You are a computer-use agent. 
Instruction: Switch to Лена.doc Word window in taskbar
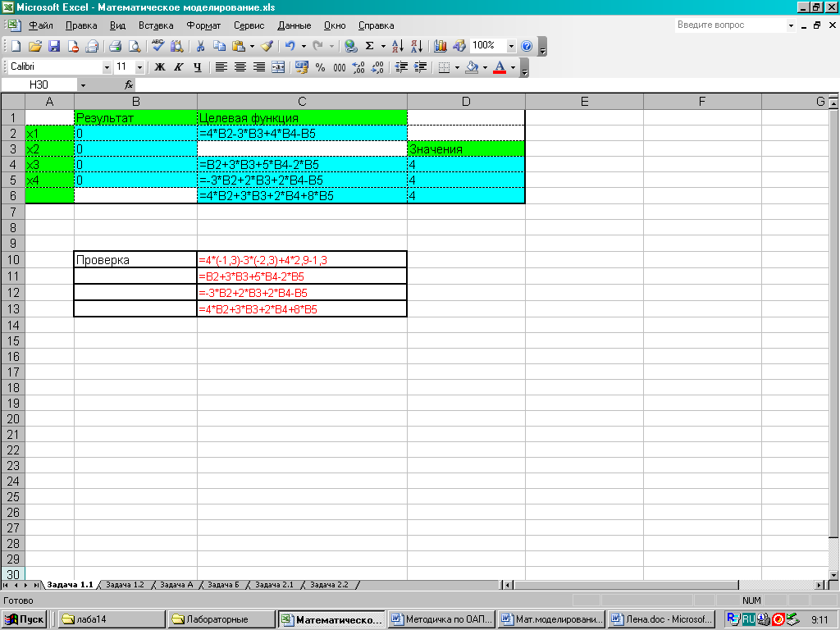point(662,619)
